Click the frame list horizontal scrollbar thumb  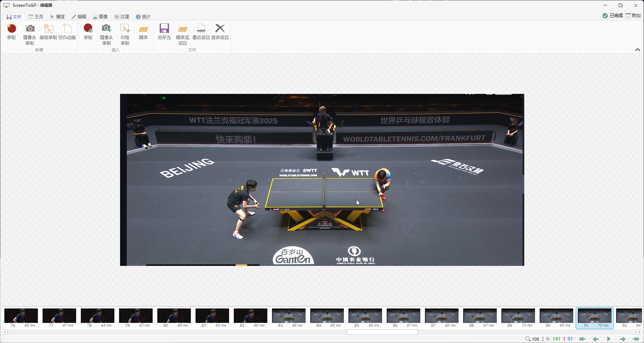(x=382, y=332)
